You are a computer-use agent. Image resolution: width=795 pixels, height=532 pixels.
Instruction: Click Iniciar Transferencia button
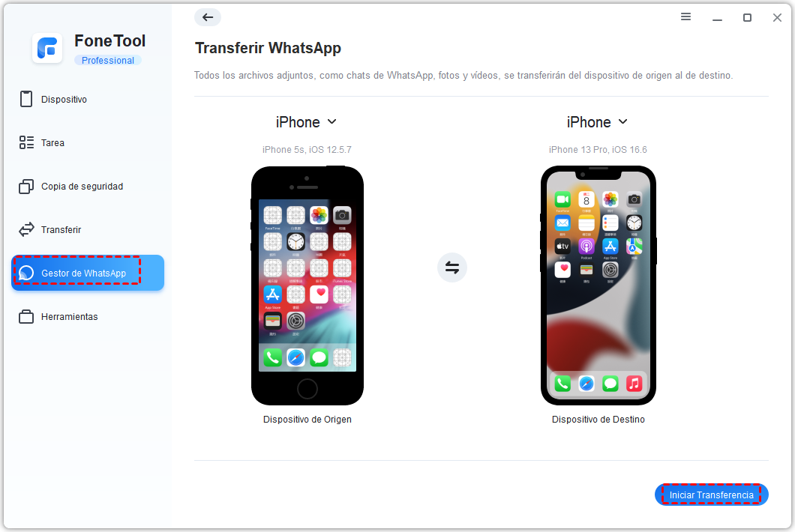click(711, 495)
